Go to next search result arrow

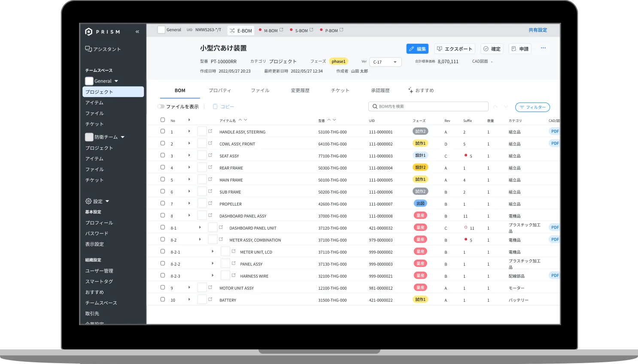point(506,106)
